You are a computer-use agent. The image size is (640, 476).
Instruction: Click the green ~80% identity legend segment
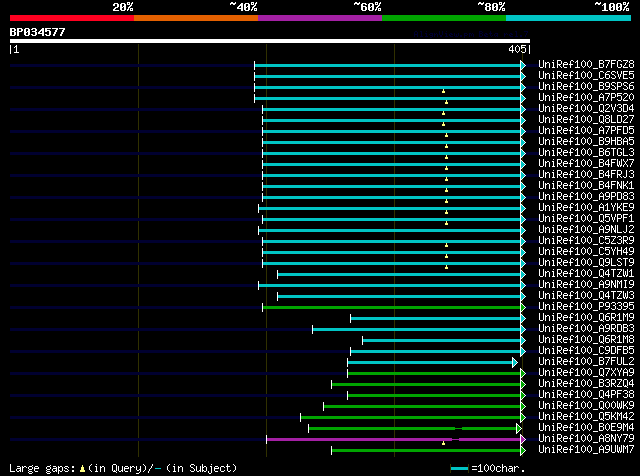[x=444, y=18]
